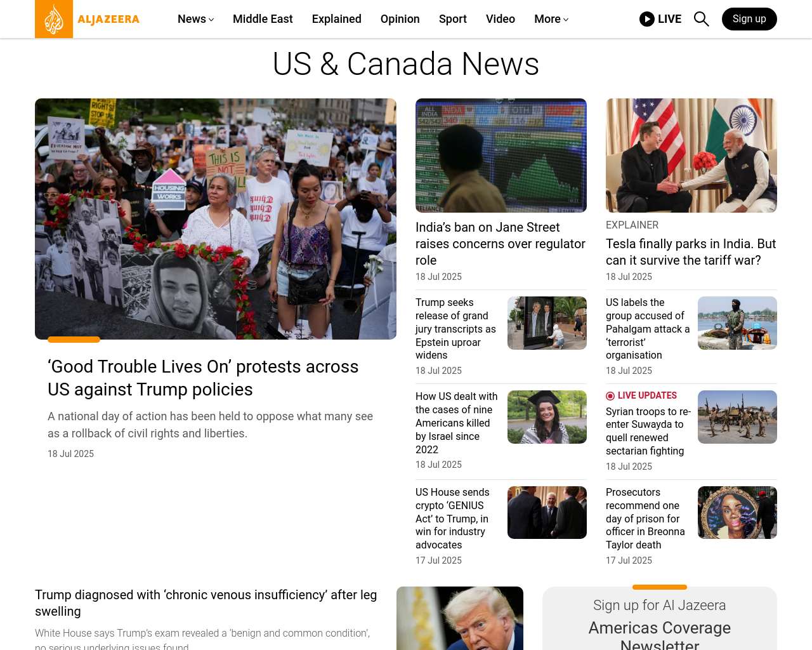Expand the More dropdown menu

pyautogui.click(x=551, y=19)
